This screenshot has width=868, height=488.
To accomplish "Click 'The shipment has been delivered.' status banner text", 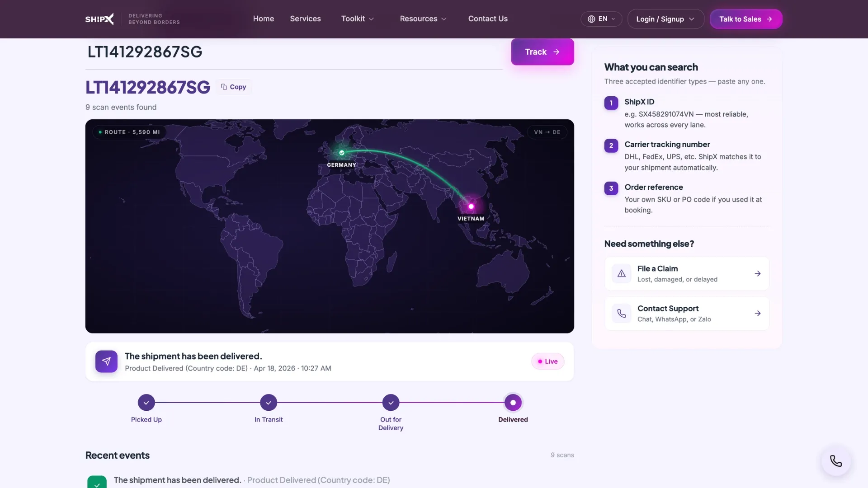I will coord(193,357).
